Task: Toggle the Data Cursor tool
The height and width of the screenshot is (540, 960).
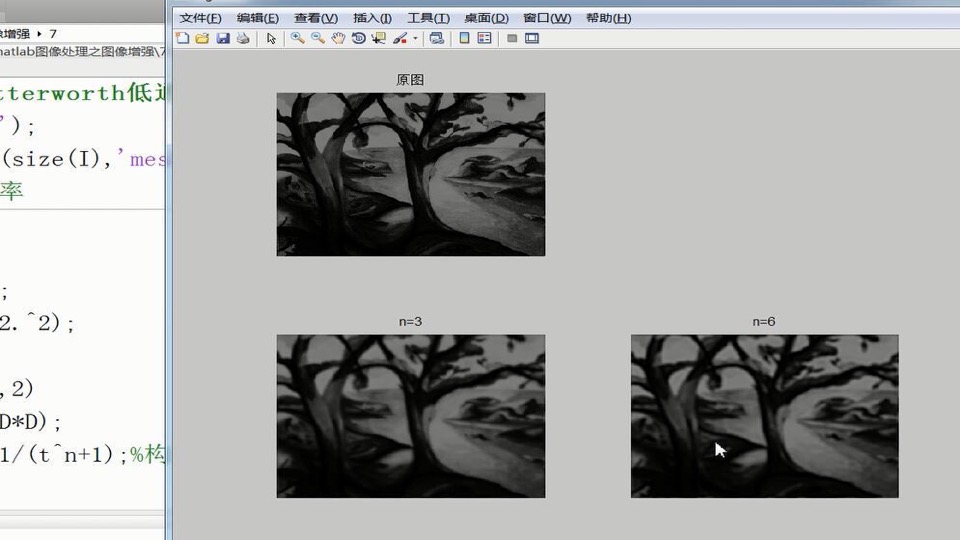Action: [379, 38]
